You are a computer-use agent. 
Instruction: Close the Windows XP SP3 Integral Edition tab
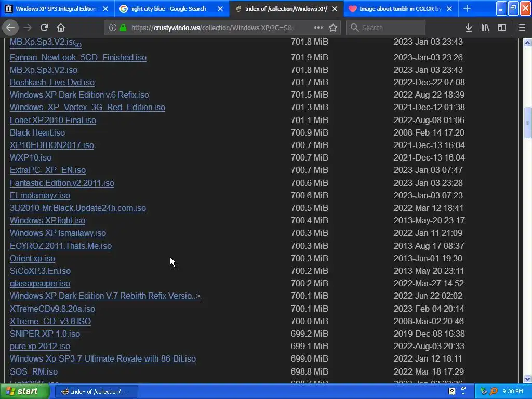point(105,9)
